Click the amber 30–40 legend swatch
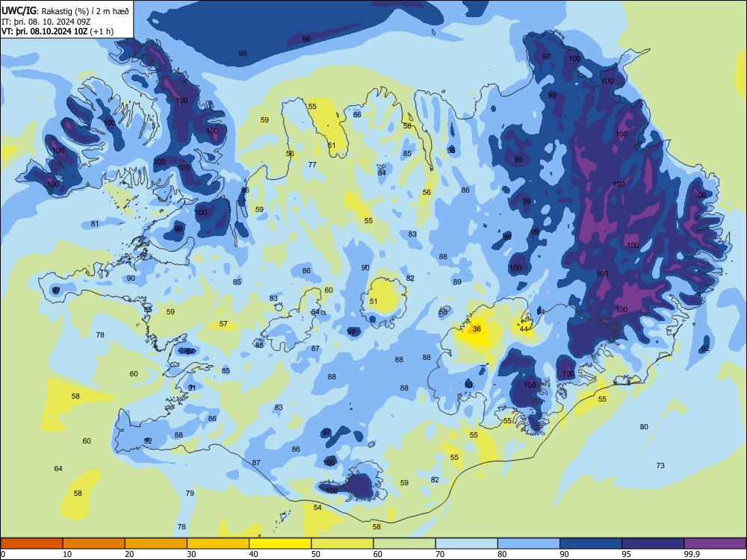747x560 pixels. [x=218, y=544]
